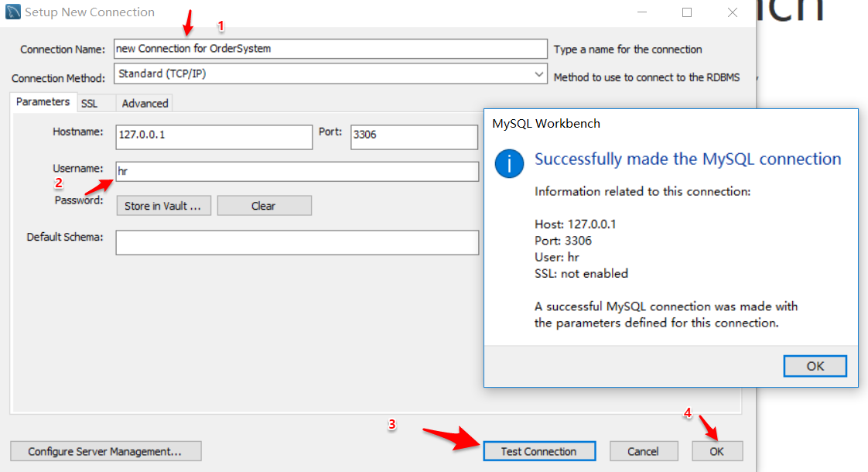Click the blue information icon in dialog
This screenshot has height=472, width=868.
509,163
